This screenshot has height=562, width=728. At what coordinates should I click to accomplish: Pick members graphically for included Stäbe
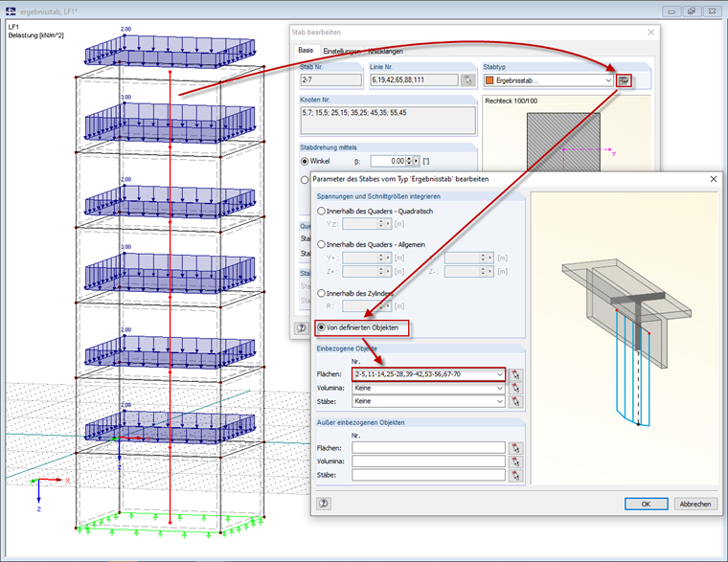pos(515,401)
